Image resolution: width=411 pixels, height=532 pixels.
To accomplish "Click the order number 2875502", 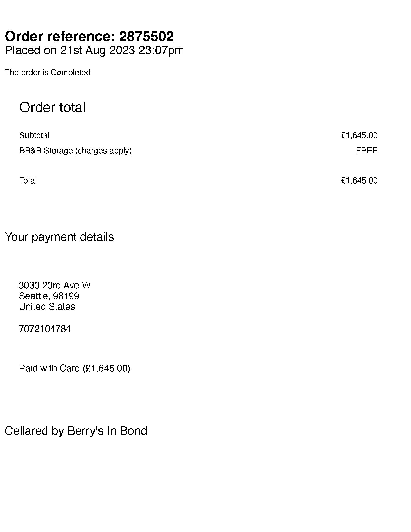I will click(146, 37).
